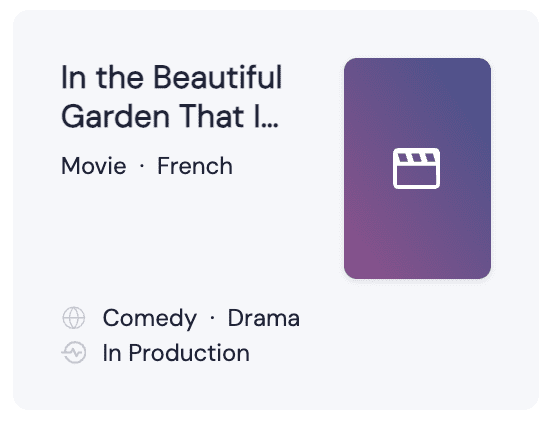Click the globe icon beside Comedy
This screenshot has height=422, width=550.
point(74,318)
